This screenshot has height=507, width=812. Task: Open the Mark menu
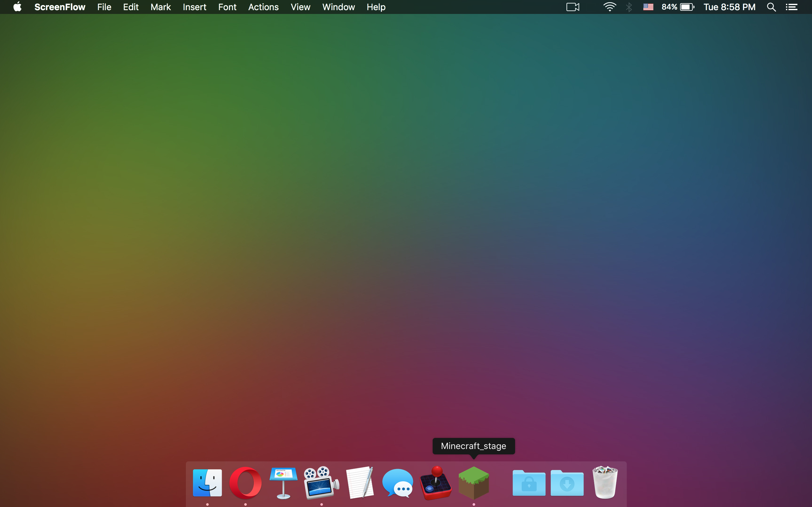[x=160, y=7]
